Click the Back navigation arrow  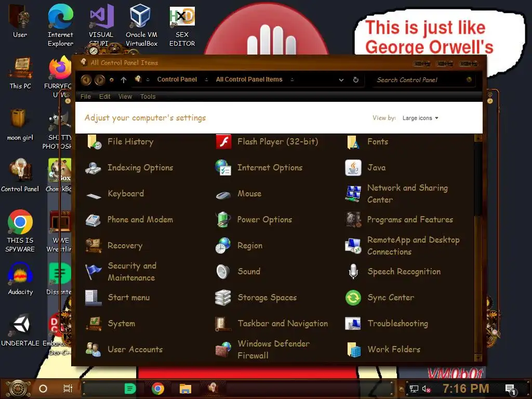tap(86, 80)
